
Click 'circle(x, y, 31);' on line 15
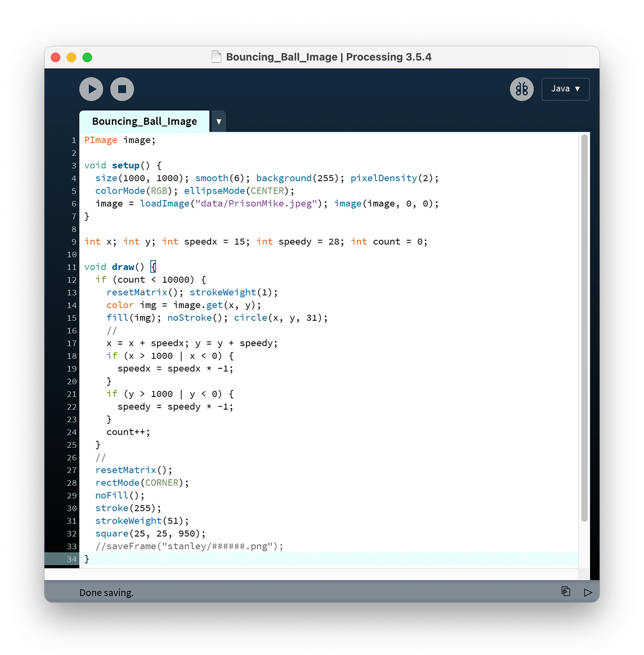[x=281, y=317]
